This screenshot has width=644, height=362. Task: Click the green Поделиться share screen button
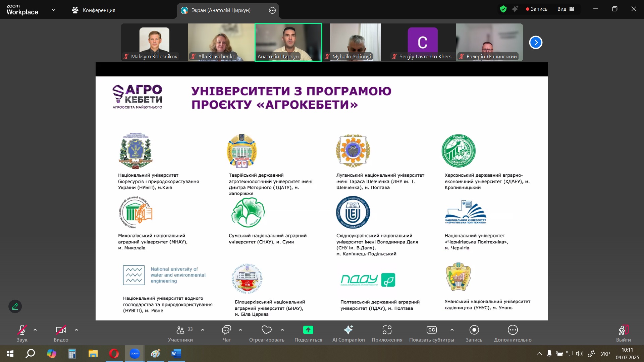click(x=308, y=330)
